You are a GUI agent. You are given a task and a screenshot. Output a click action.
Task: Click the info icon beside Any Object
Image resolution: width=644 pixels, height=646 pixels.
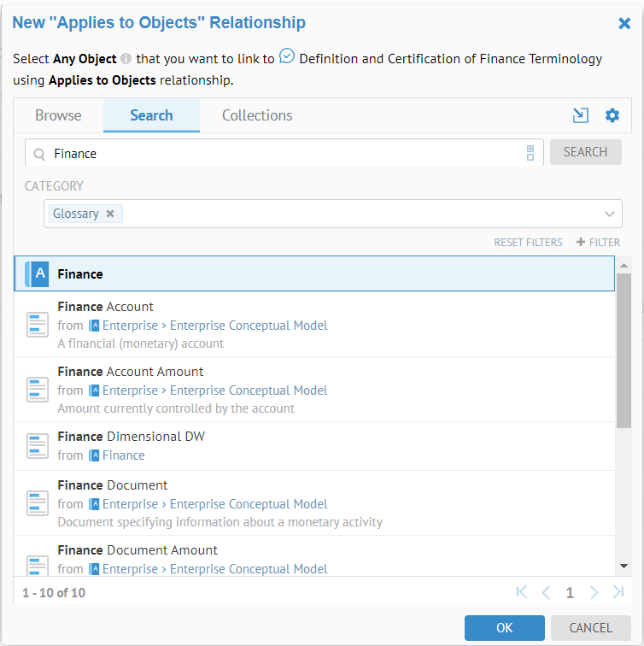(x=126, y=60)
